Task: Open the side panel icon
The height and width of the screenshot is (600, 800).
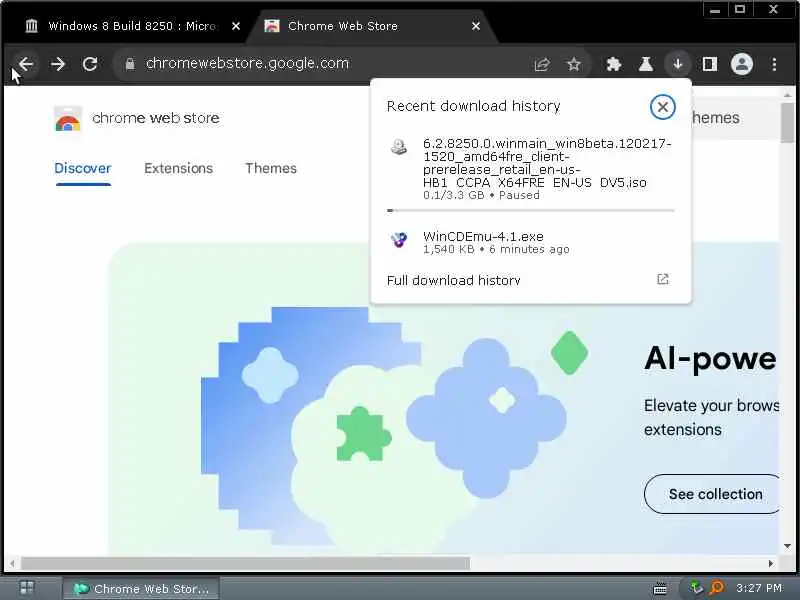Action: coord(710,64)
